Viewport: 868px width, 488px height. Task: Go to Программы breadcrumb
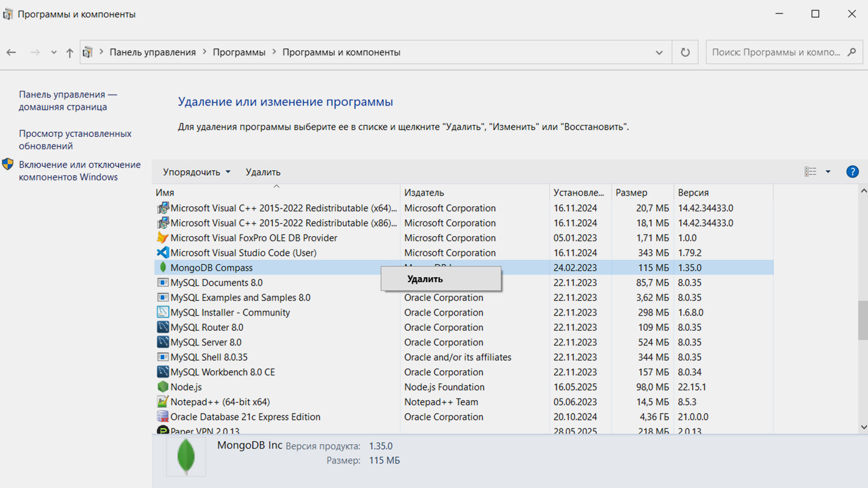tap(239, 52)
